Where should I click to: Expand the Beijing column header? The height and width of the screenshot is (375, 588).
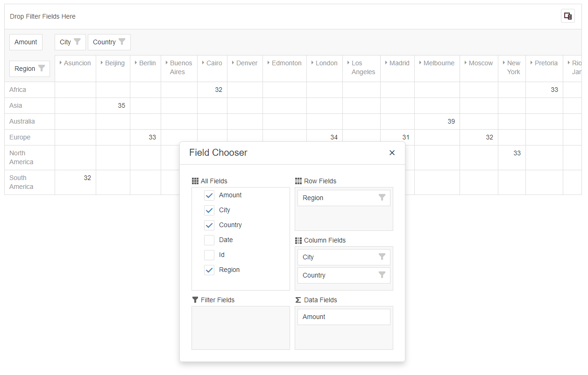pyautogui.click(x=102, y=63)
